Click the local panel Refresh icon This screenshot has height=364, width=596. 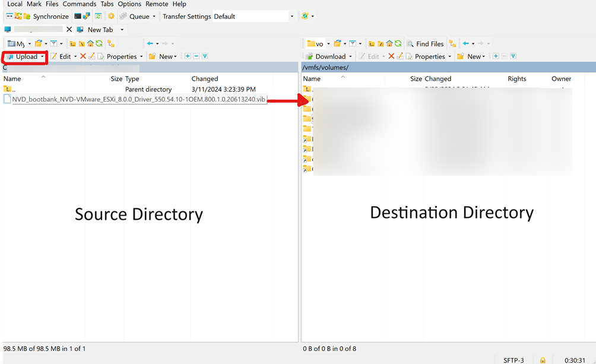[99, 44]
